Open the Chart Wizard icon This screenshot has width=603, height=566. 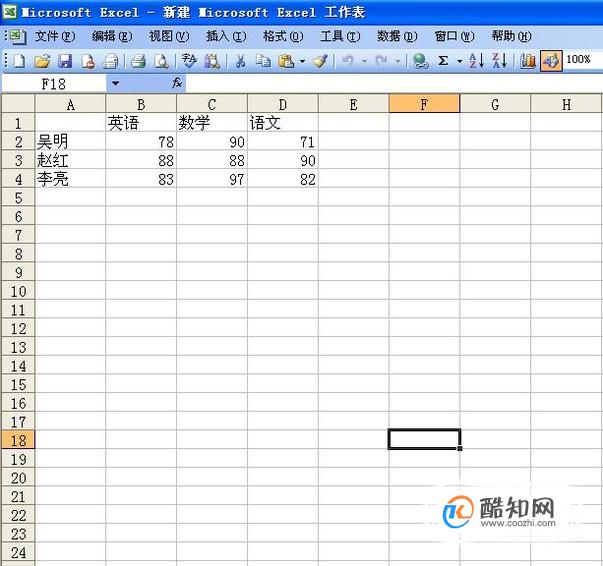(528, 61)
